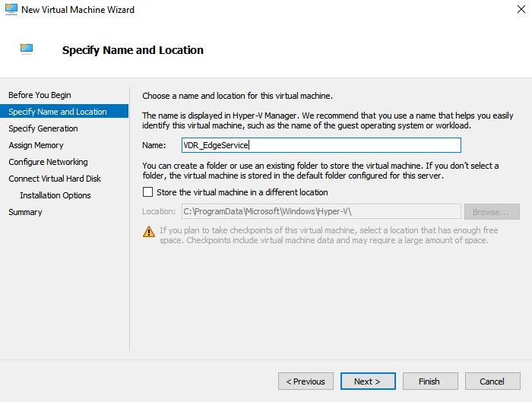This screenshot has height=402, width=532.
Task: Click the Next button
Action: point(368,381)
